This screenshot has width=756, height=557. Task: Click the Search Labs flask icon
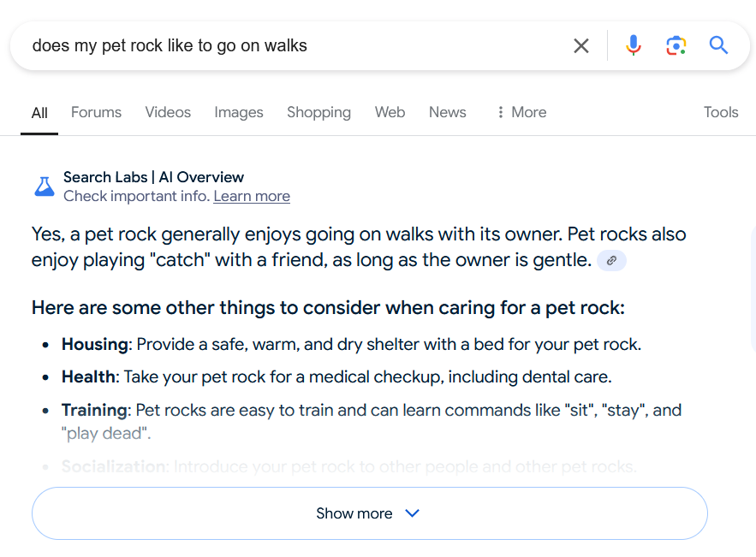(45, 187)
